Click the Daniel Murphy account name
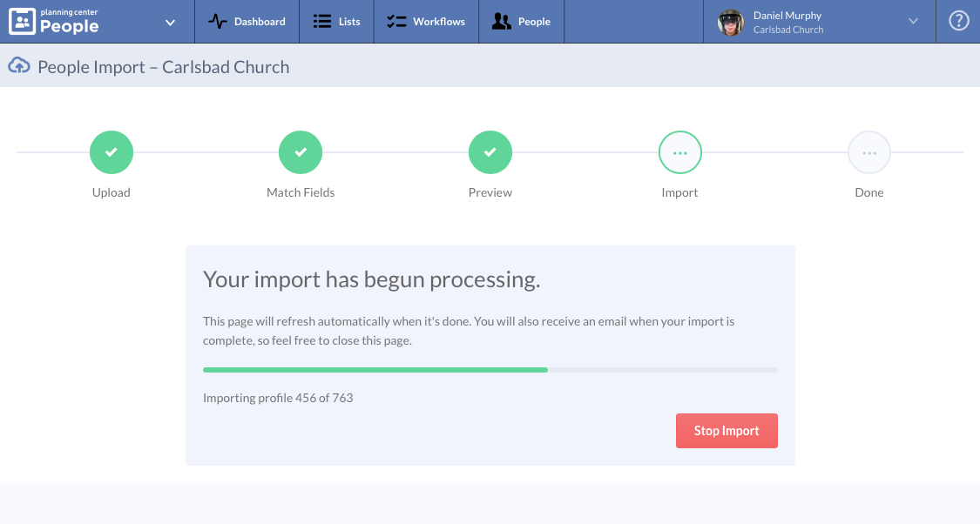980x524 pixels. pos(787,16)
